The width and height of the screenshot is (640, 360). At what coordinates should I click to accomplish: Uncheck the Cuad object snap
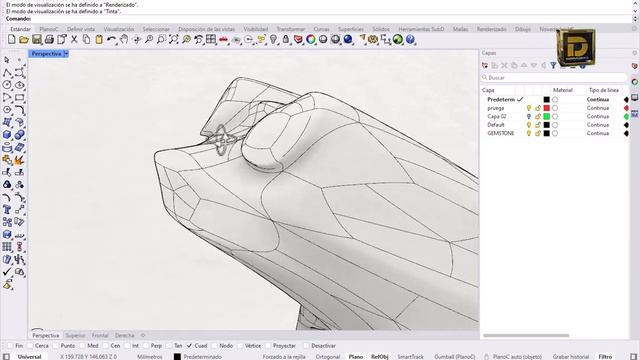[x=189, y=346]
